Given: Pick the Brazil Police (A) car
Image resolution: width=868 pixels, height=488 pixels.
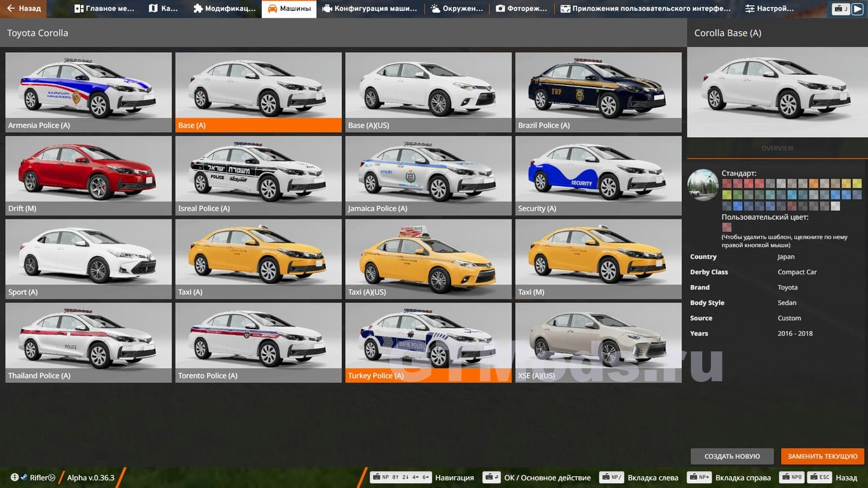Looking at the screenshot, I should coord(599,92).
